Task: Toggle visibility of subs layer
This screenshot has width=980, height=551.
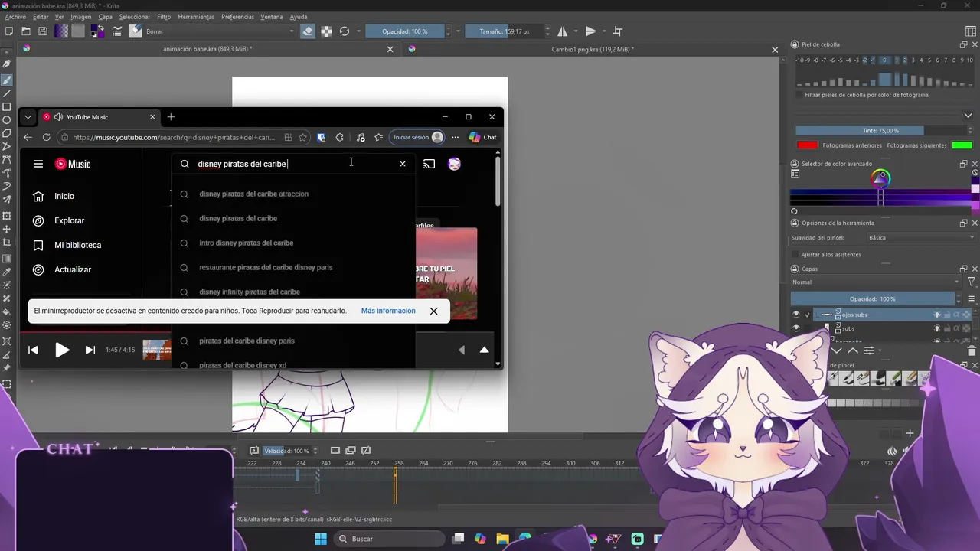Action: (x=796, y=328)
